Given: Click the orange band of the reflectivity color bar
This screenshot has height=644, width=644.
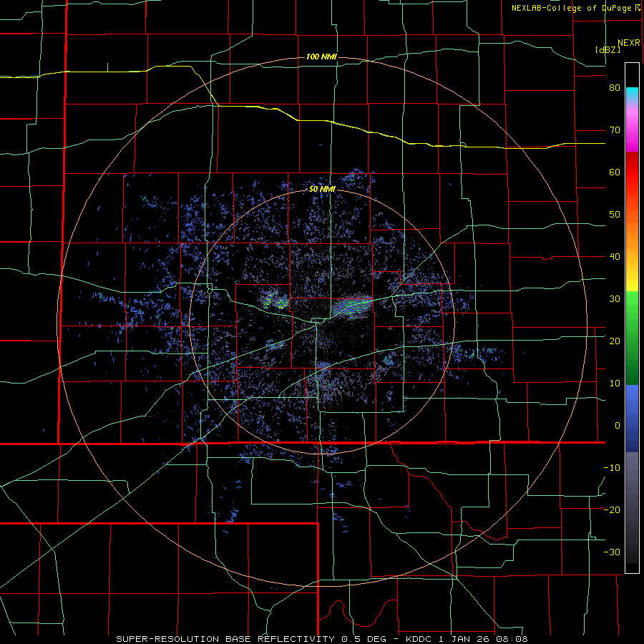Looking at the screenshot, I should coord(632,230).
